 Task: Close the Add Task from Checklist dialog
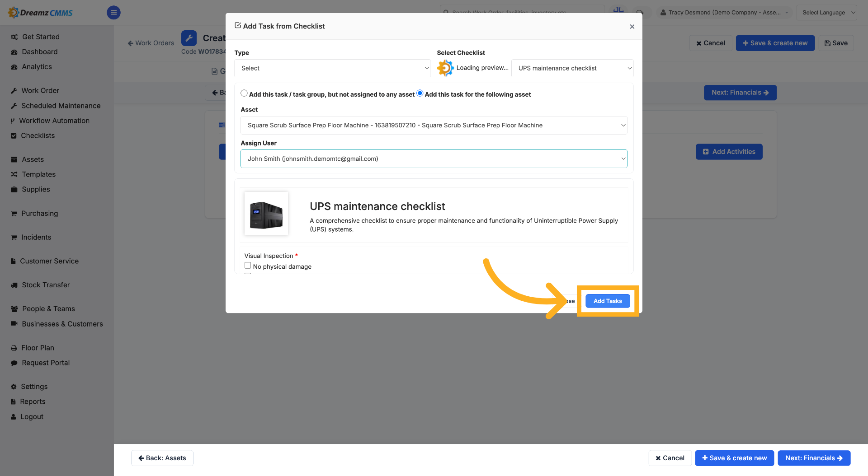pyautogui.click(x=632, y=27)
